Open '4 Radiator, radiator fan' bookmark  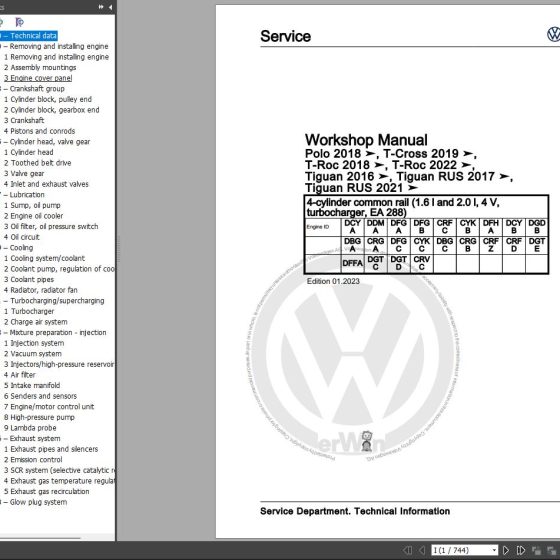(x=41, y=290)
